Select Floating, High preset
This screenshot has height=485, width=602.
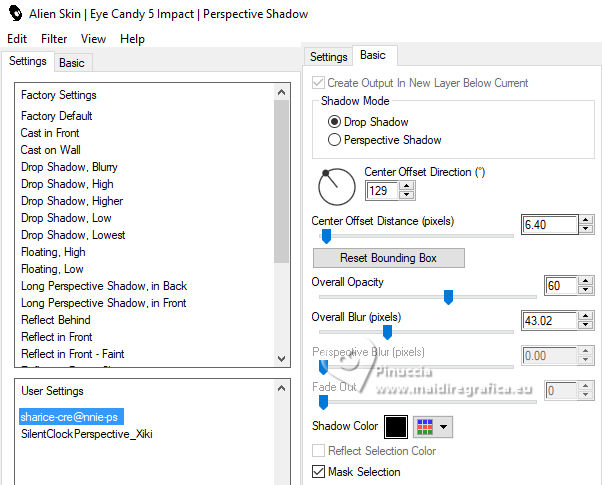coord(53,252)
